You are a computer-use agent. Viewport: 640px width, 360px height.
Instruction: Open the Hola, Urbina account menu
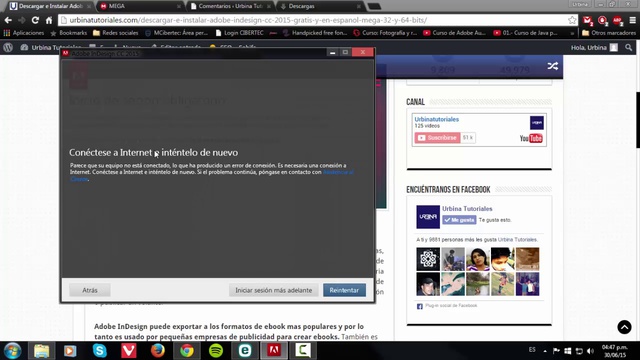[x=594, y=47]
